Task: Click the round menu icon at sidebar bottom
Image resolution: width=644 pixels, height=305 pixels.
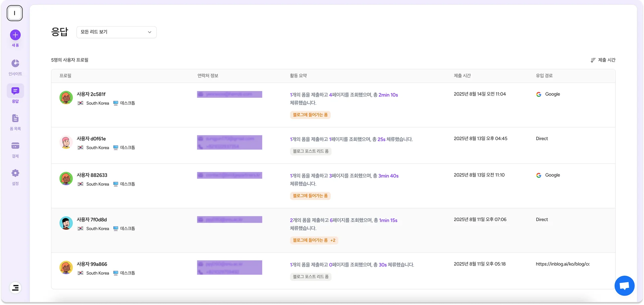Action: (15, 288)
